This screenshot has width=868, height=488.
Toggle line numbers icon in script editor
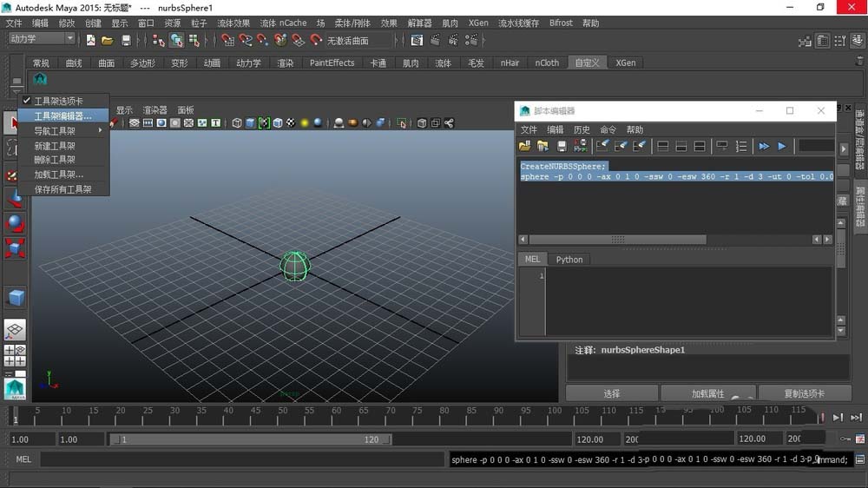click(741, 146)
